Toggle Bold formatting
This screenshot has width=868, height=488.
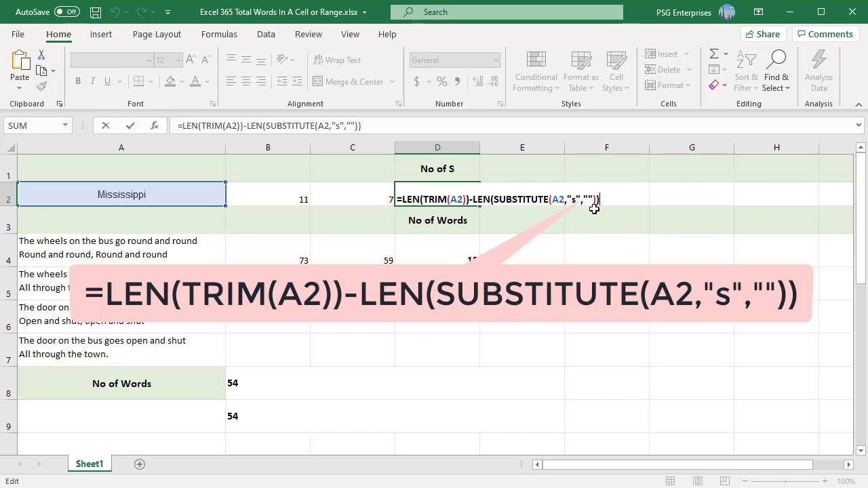78,81
